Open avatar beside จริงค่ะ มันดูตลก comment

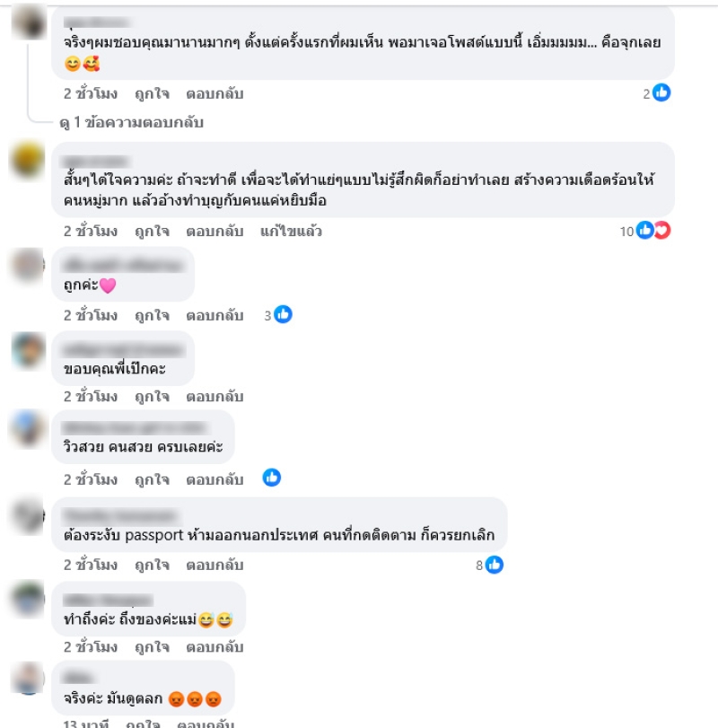29,678
